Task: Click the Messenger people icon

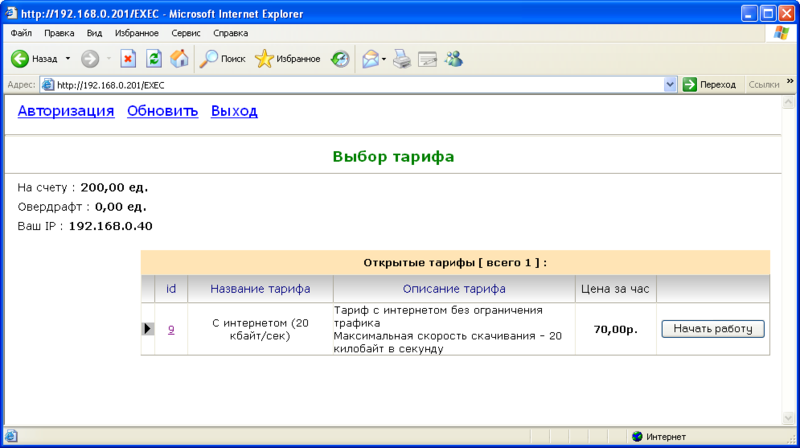Action: [453, 59]
